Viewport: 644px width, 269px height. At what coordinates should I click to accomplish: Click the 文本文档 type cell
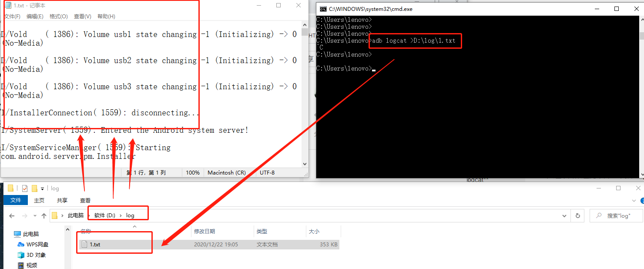click(x=267, y=245)
